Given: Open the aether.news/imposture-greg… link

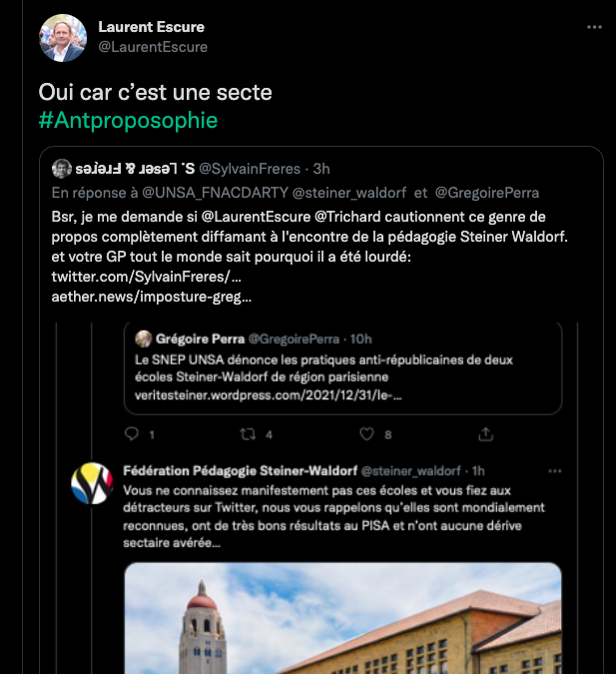Looking at the screenshot, I should (150, 297).
